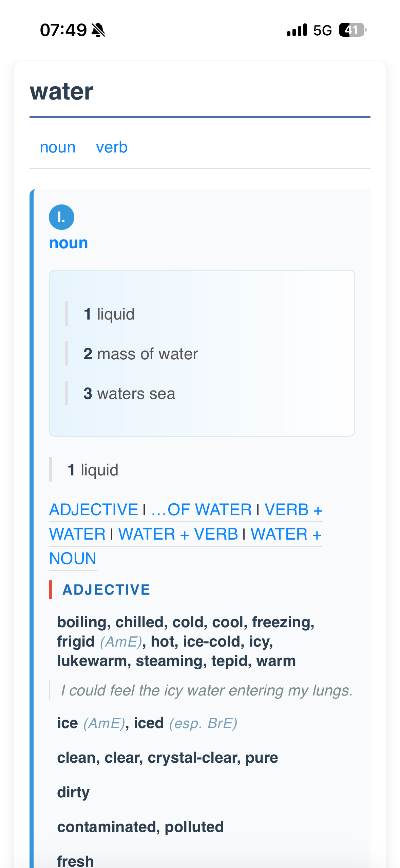Switch to the verb tab

point(112,147)
